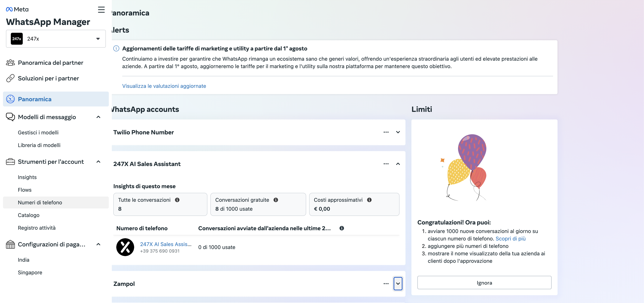644x303 pixels.
Task: Select Panoramica in the sidebar
Action: (x=56, y=99)
